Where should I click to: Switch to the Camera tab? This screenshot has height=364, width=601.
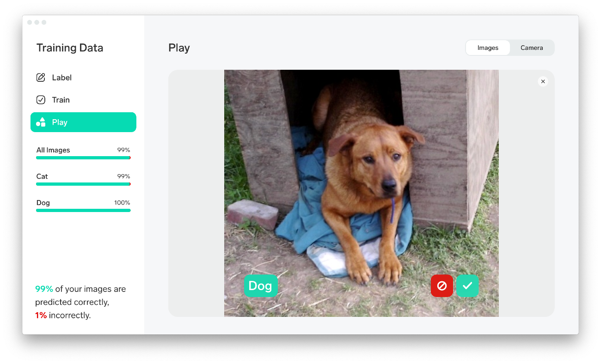pyautogui.click(x=532, y=48)
